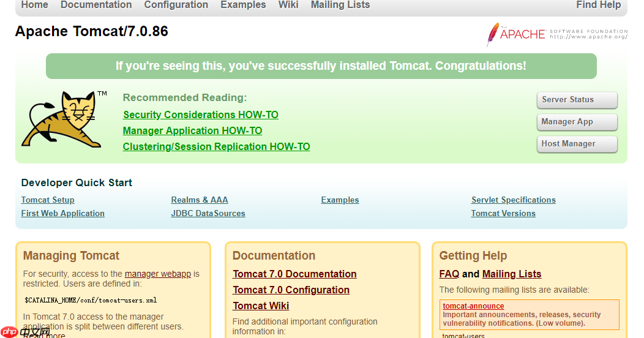Click the Developer Quick Start heading
The height and width of the screenshot is (338, 644).
[77, 182]
